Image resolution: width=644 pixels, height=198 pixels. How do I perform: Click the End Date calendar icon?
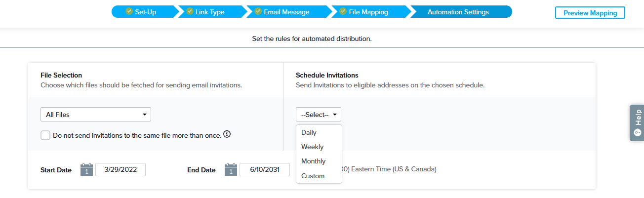[x=231, y=169]
